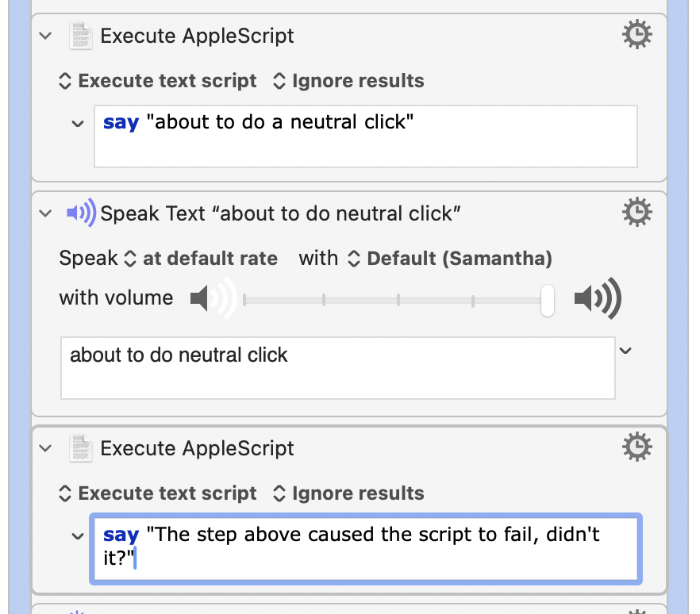Open gear menu of Speak Text action

coord(637,212)
